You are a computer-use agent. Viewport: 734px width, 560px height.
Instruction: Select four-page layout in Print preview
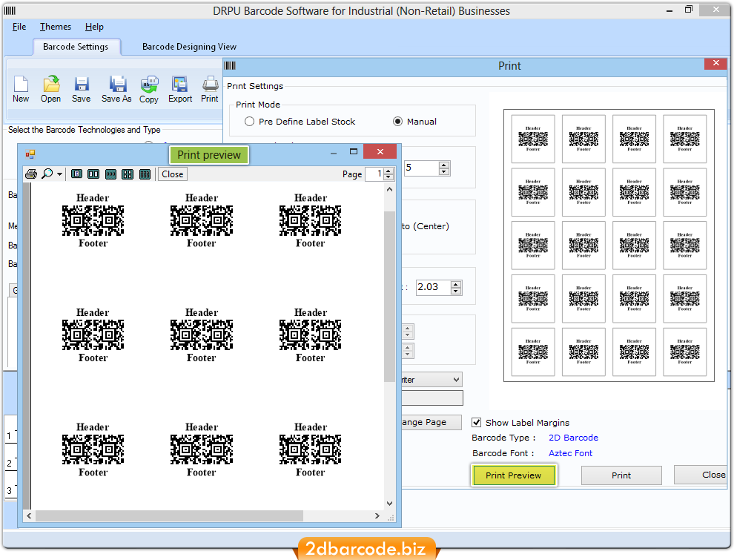click(x=128, y=174)
